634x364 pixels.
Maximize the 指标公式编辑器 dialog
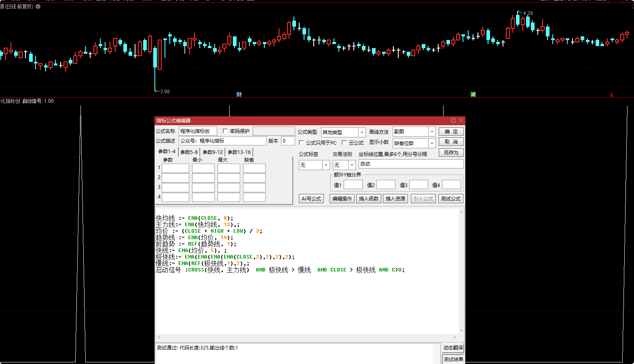point(453,120)
